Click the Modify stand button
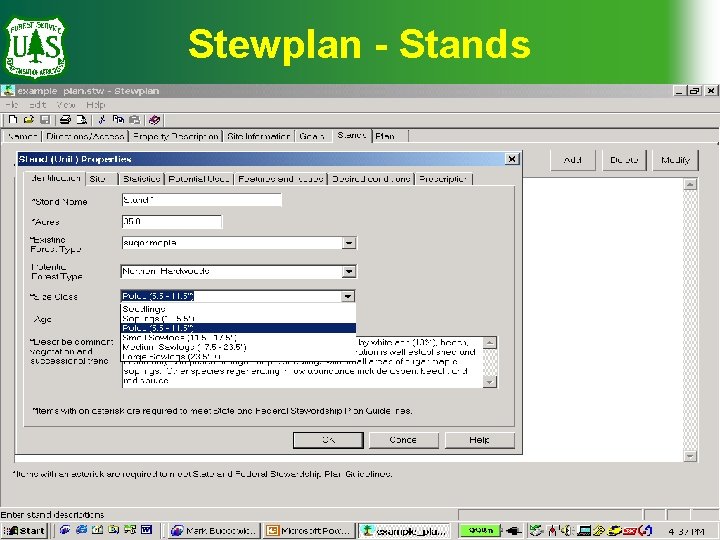 tap(675, 160)
